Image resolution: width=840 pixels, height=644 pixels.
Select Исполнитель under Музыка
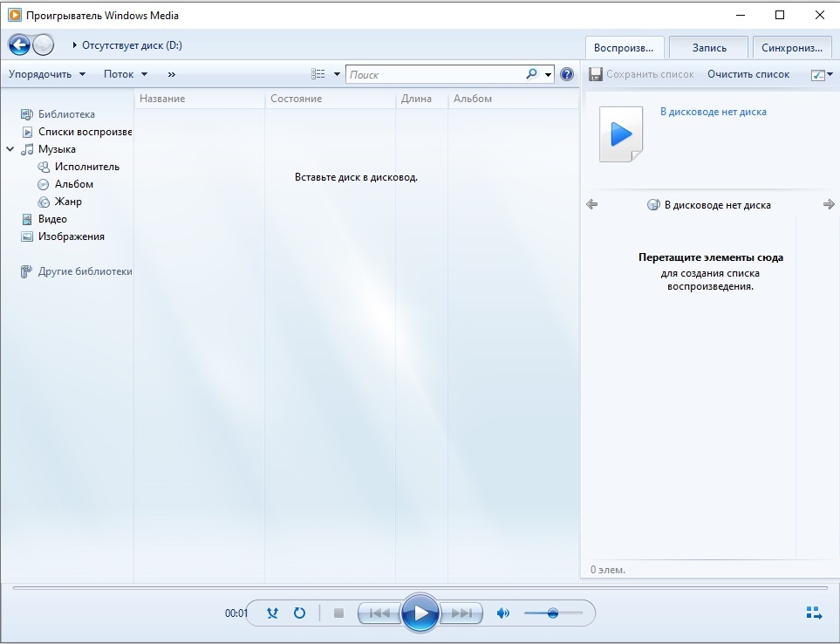pyautogui.click(x=86, y=167)
